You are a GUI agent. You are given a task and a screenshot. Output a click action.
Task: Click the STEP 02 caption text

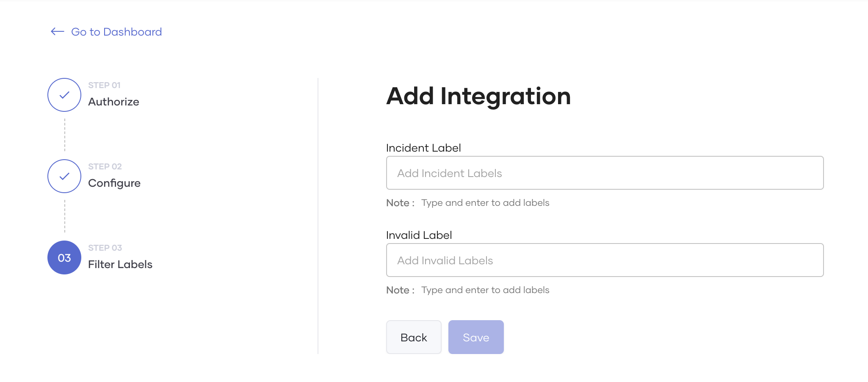click(105, 166)
